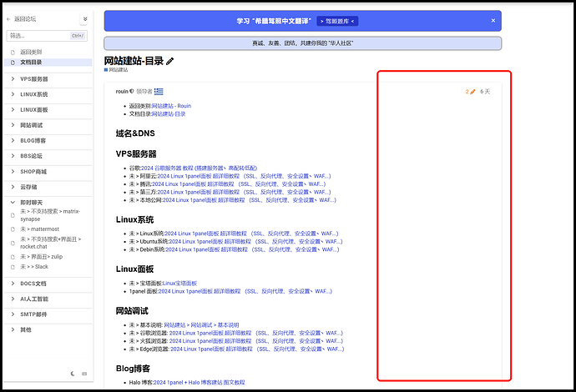Open the Slack doc item

coord(34,266)
